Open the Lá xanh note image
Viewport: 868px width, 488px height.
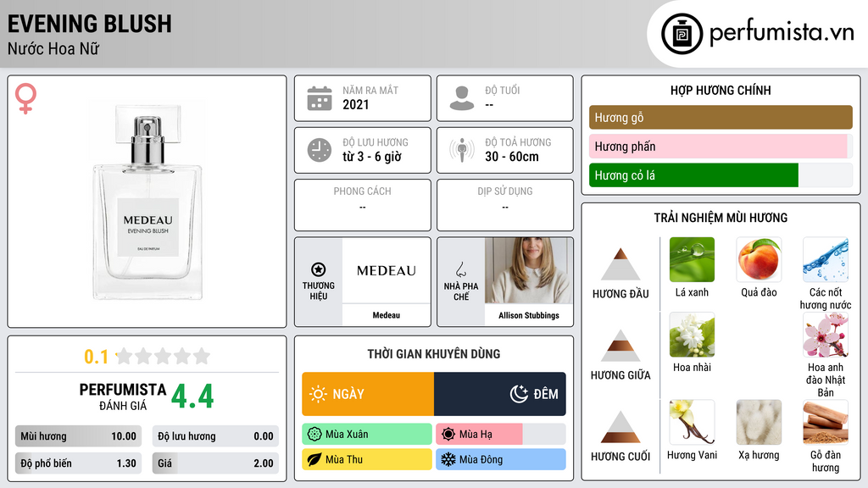click(x=692, y=259)
